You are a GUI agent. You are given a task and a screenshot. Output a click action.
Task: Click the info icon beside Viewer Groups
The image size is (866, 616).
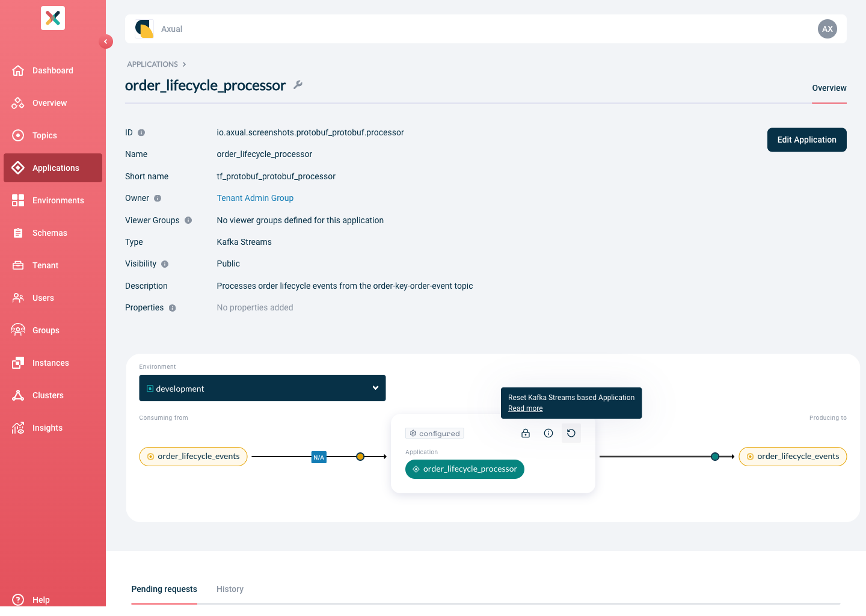coord(188,220)
